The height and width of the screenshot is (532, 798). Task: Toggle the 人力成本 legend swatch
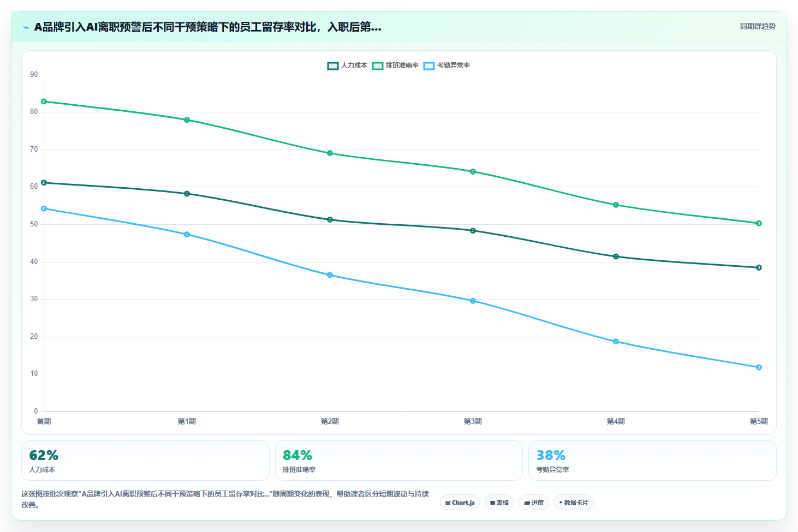pos(333,66)
